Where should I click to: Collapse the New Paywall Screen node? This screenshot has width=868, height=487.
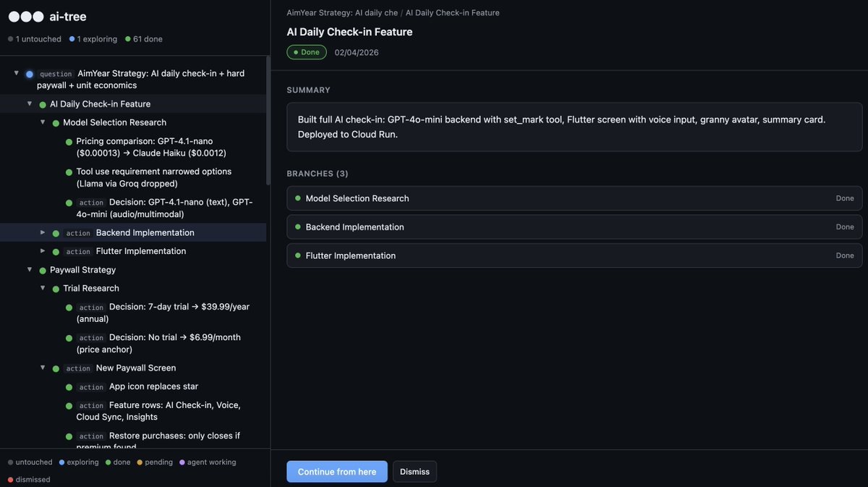click(43, 368)
